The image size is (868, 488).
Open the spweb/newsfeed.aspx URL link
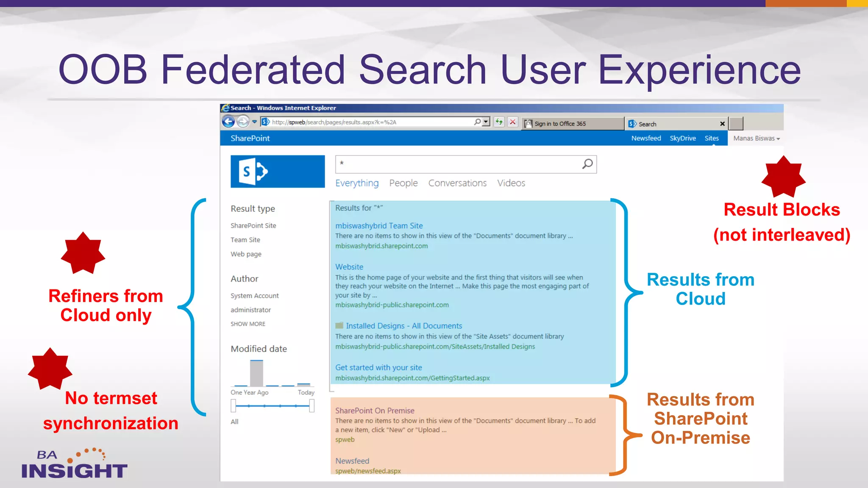tap(368, 471)
